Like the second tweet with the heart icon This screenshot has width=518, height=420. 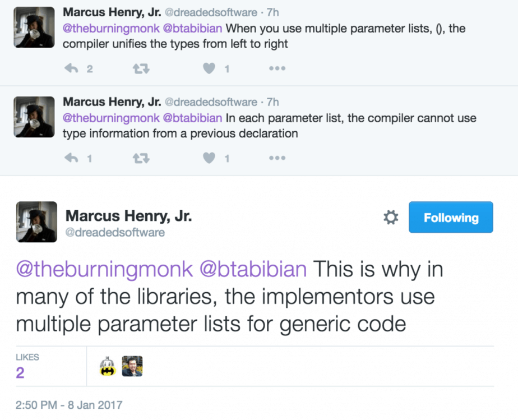[209, 159]
